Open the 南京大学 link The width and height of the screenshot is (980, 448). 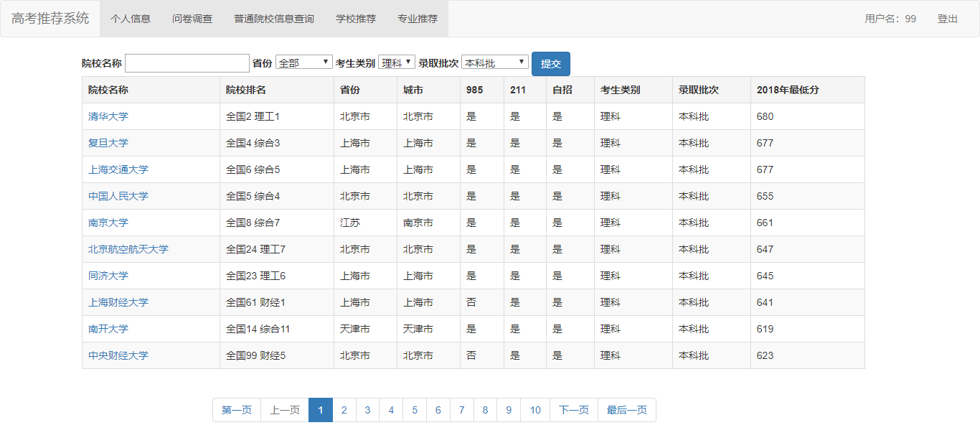108,223
